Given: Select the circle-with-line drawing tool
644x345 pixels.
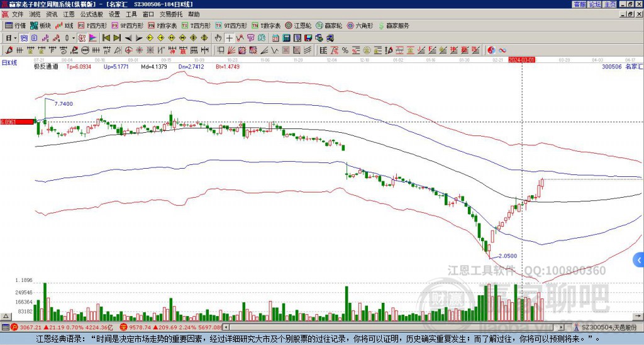Looking at the screenshot, I should point(85,50).
